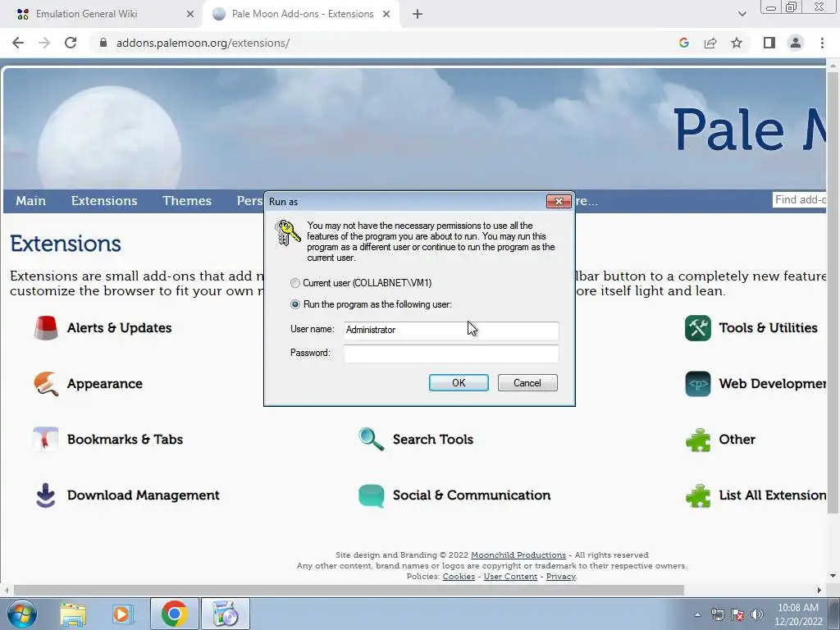The width and height of the screenshot is (840, 630).
Task: Open Windows Media Player from taskbar
Action: point(123,614)
